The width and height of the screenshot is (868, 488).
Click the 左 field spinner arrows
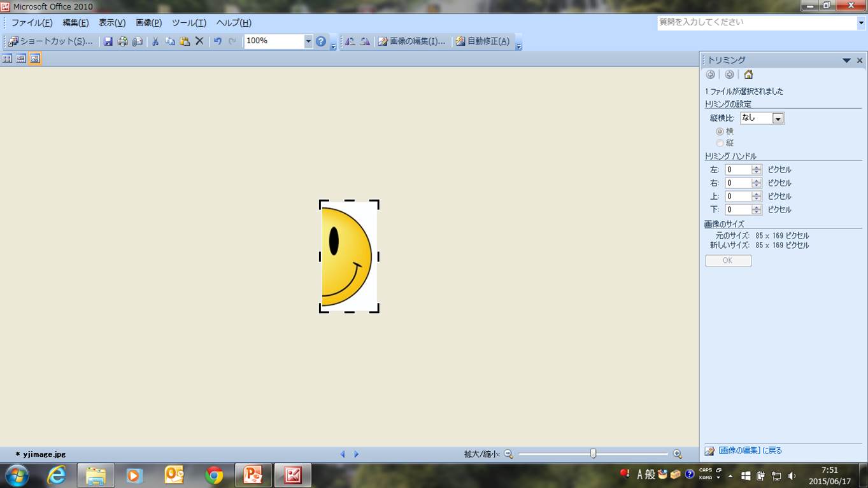[757, 170]
